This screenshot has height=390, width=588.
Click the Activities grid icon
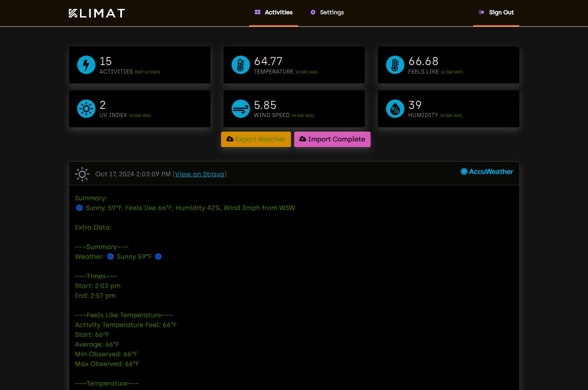click(x=257, y=12)
